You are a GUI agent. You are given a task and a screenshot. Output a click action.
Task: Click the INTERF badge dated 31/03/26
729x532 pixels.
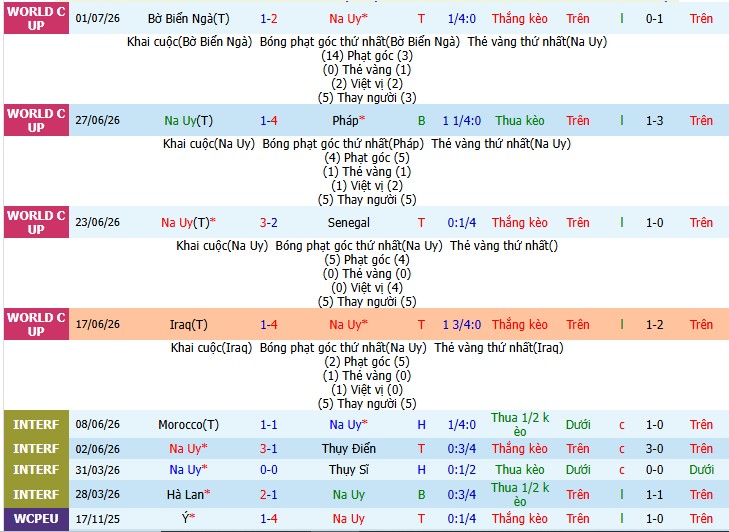point(36,470)
